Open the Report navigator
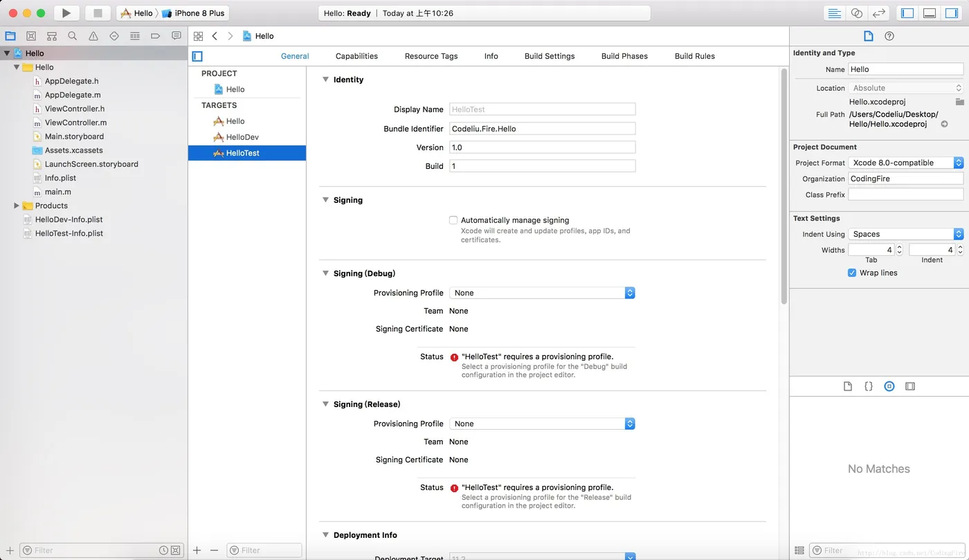Image resolution: width=969 pixels, height=560 pixels. pos(176,36)
